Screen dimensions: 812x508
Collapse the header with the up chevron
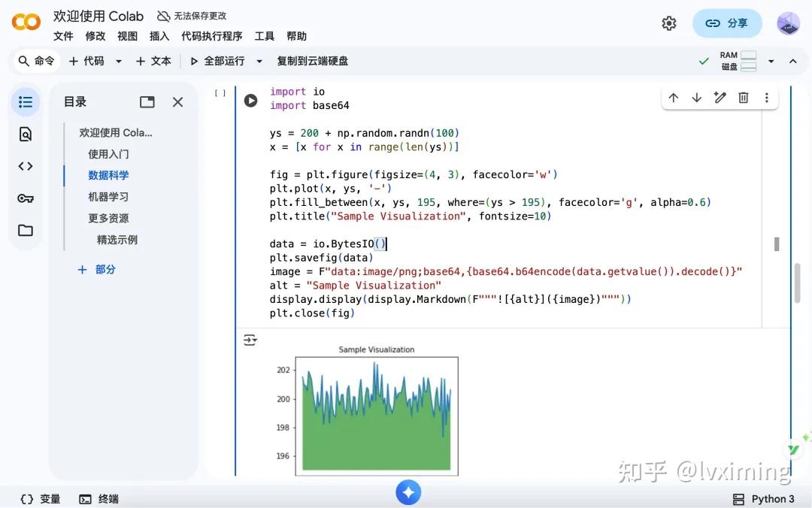coord(793,61)
